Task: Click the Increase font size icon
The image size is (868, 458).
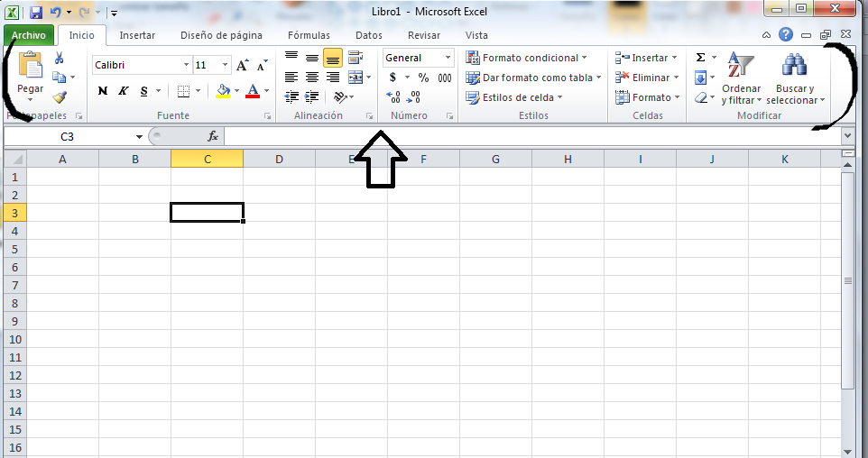Action: [x=242, y=65]
